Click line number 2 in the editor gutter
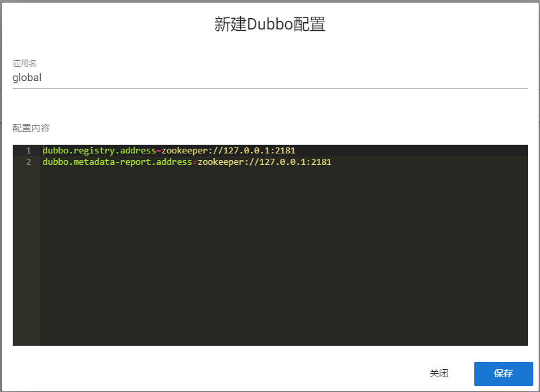This screenshot has width=540, height=392. coord(28,161)
